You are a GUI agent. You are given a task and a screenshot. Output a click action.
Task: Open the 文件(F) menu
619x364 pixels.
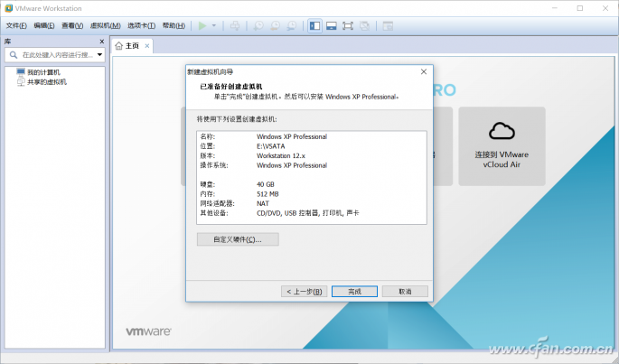point(16,25)
